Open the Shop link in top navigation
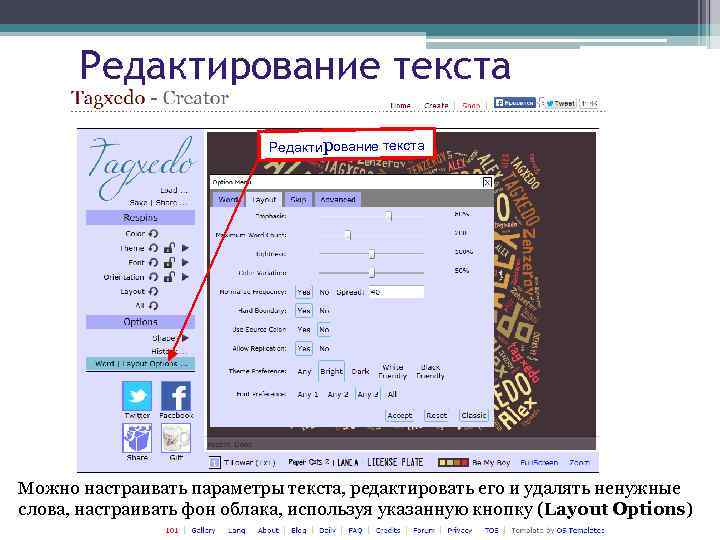The height and width of the screenshot is (540, 720). tap(471, 105)
